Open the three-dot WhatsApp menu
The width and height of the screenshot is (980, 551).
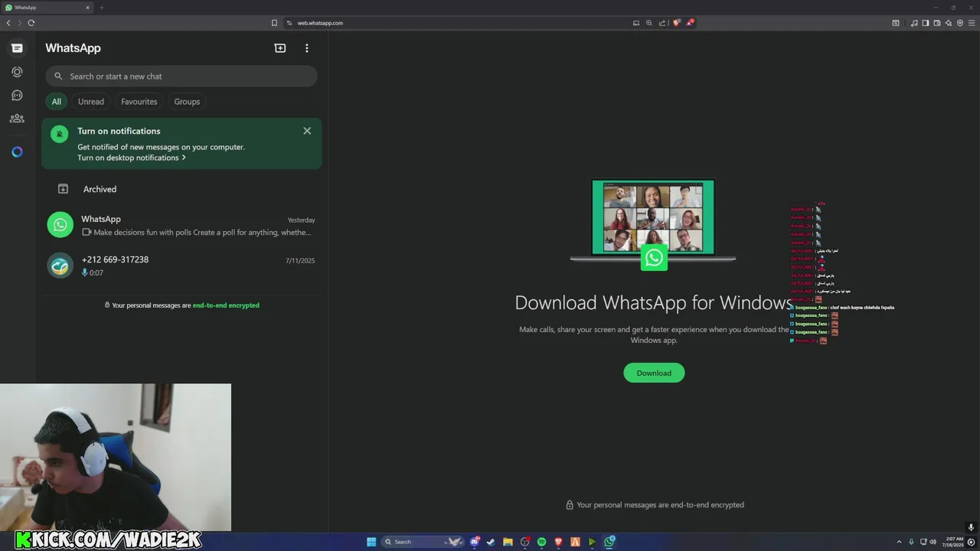click(307, 48)
